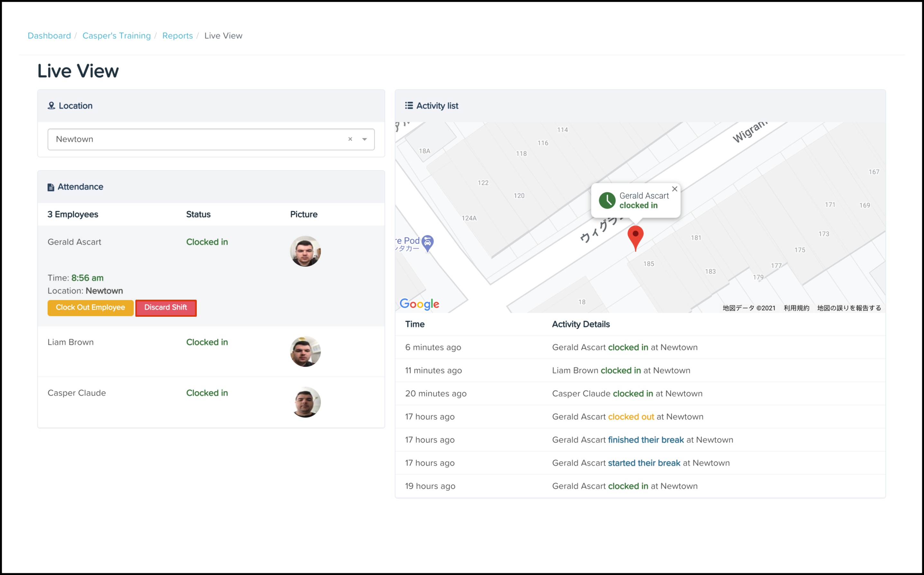The height and width of the screenshot is (575, 924).
Task: Open Casper's Training breadcrumb link
Action: (x=116, y=36)
